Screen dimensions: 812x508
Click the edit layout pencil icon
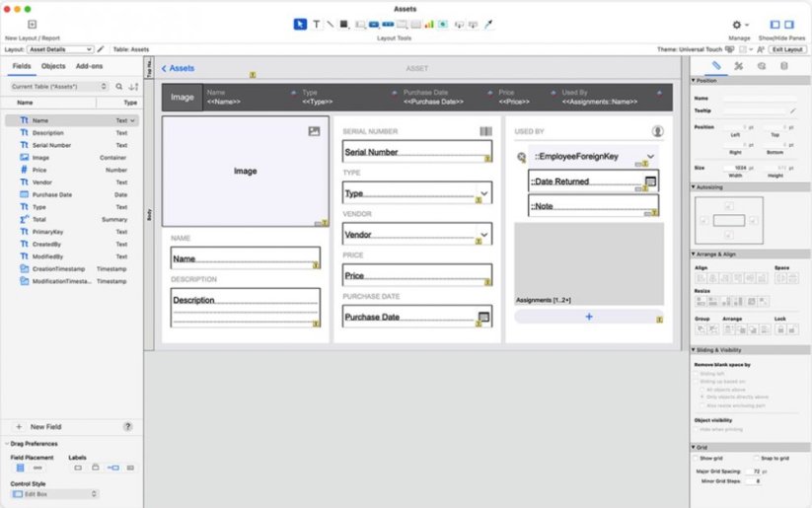[x=101, y=49]
